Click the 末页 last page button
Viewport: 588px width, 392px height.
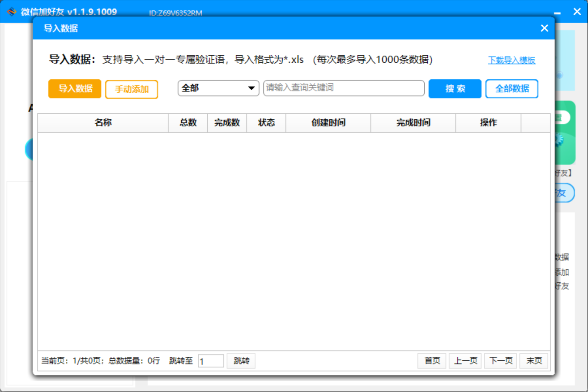pyautogui.click(x=534, y=361)
